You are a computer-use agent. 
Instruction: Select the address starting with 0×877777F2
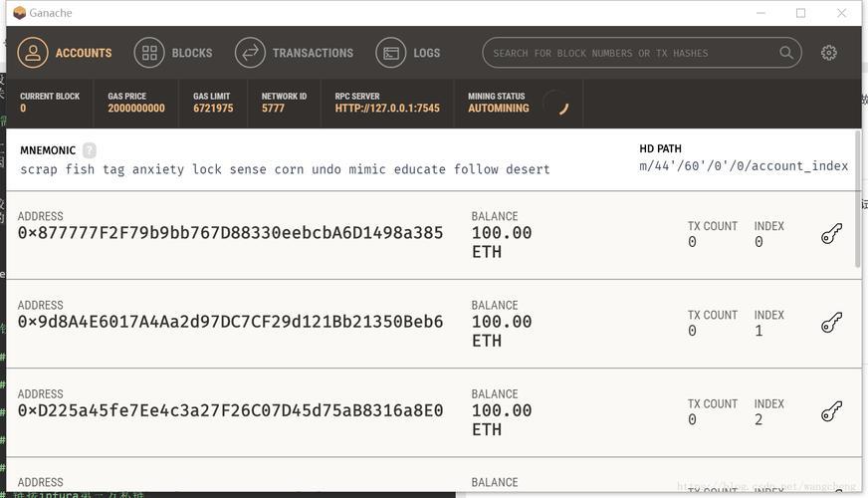coord(230,233)
